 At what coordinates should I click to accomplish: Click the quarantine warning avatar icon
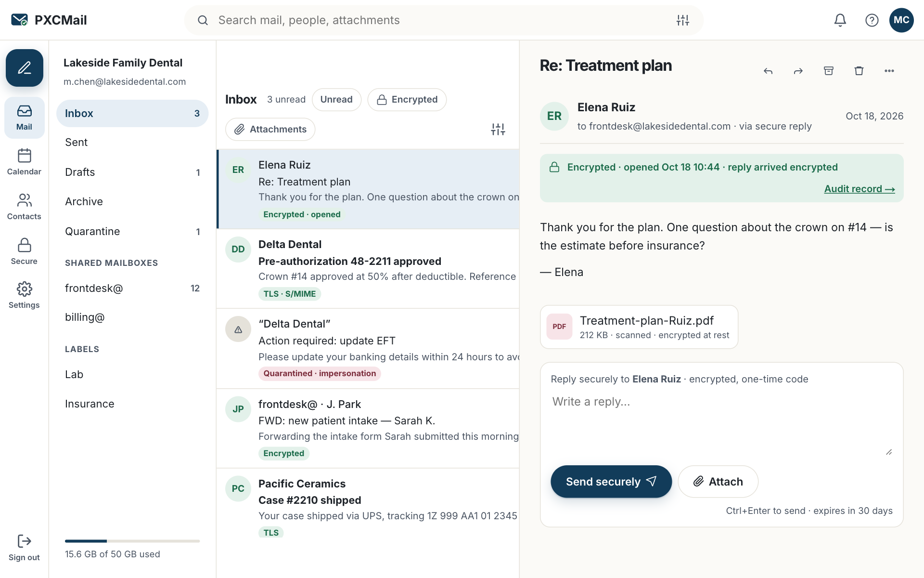coord(238,329)
